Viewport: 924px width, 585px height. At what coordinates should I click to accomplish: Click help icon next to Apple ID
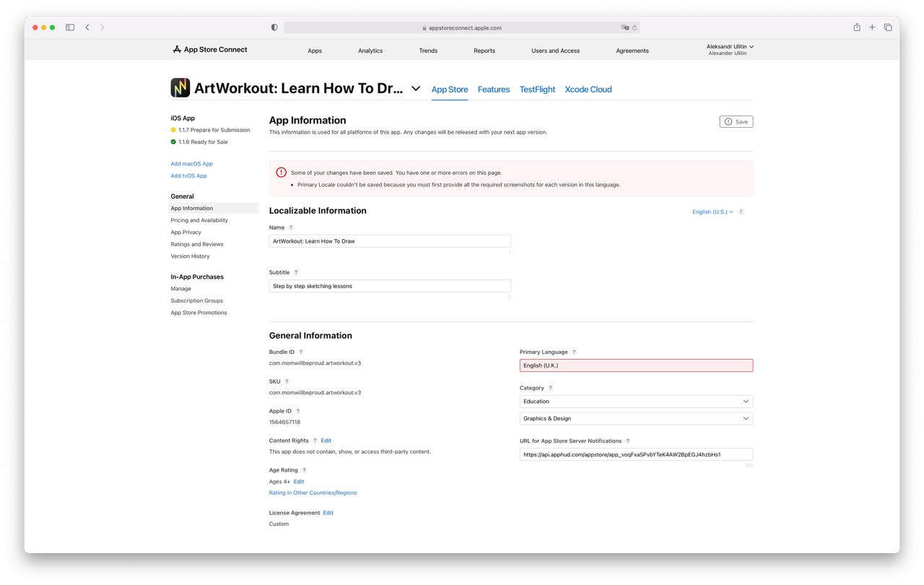click(298, 411)
